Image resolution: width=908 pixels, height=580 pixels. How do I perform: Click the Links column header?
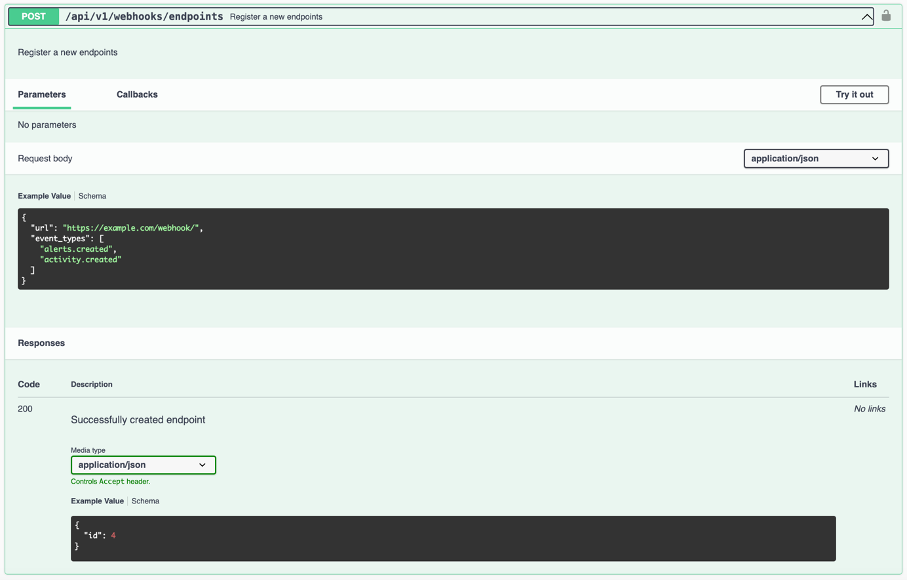[x=865, y=384]
